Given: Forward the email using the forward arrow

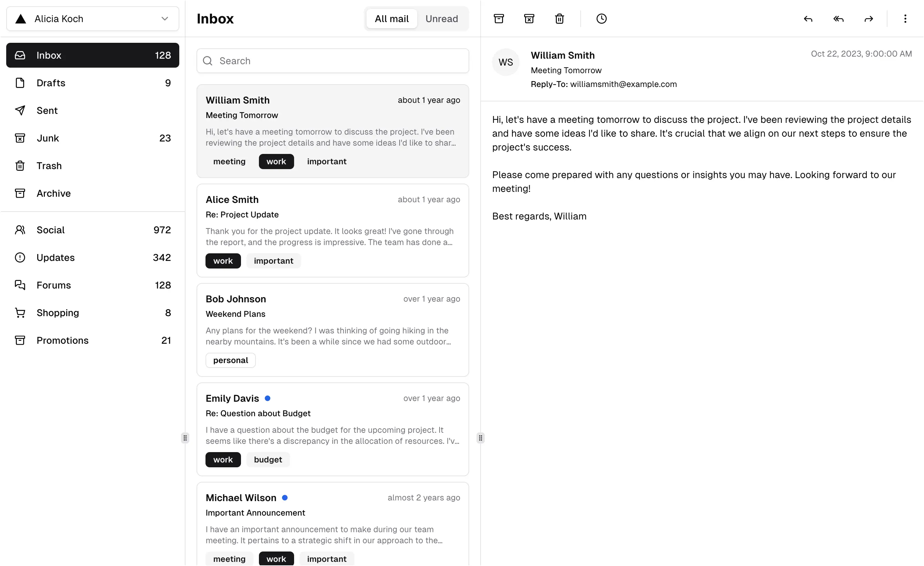Looking at the screenshot, I should [x=868, y=18].
